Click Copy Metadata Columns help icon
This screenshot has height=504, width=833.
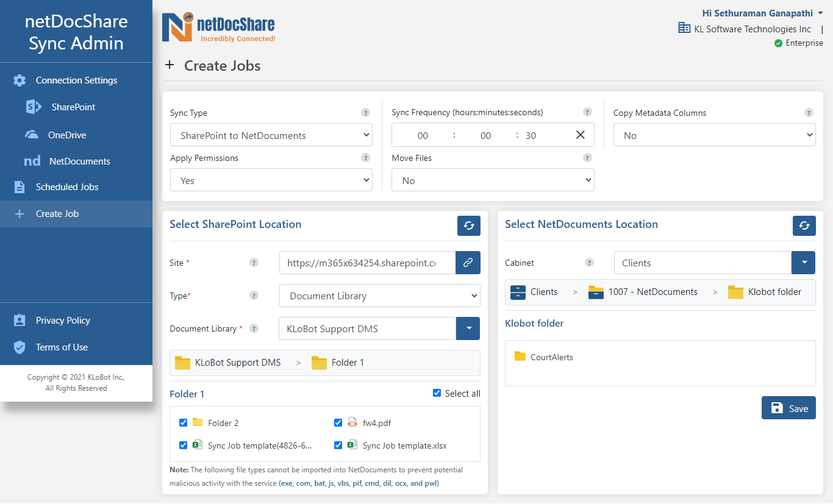click(x=809, y=113)
